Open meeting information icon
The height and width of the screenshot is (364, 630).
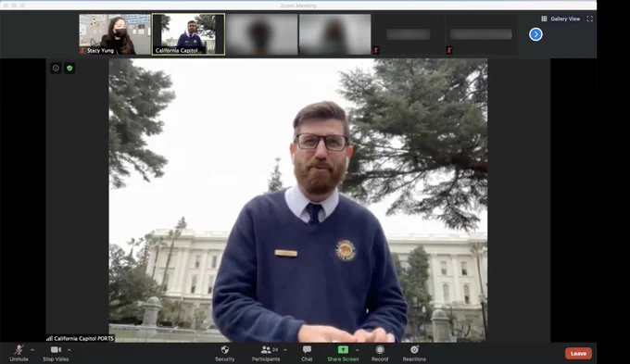click(x=56, y=69)
